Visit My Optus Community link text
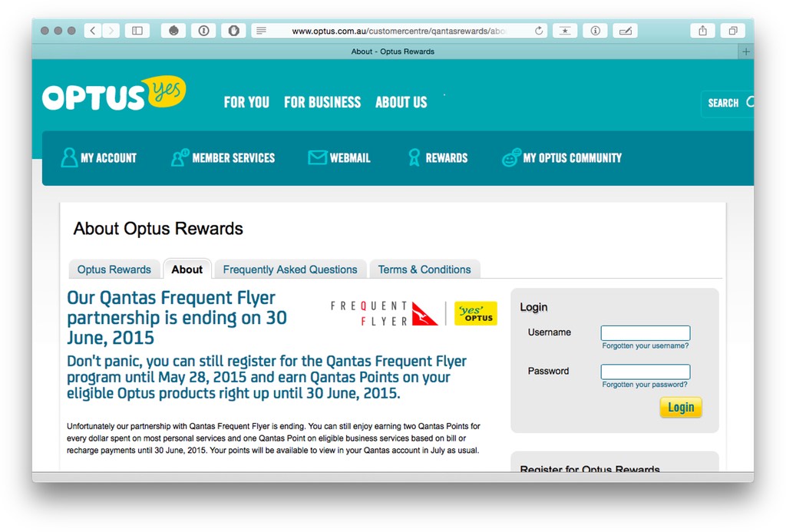Image resolution: width=786 pixels, height=532 pixels. pyautogui.click(x=573, y=158)
